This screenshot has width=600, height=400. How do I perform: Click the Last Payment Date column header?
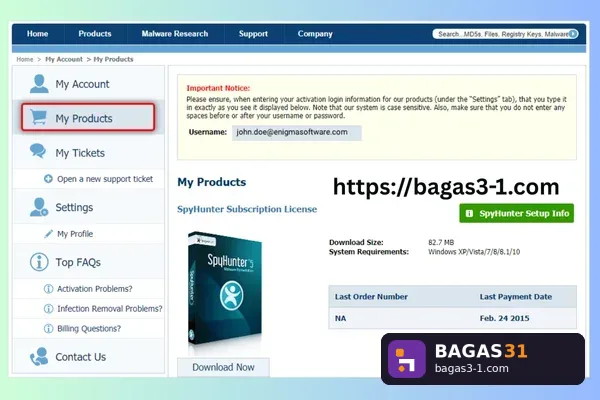click(516, 297)
